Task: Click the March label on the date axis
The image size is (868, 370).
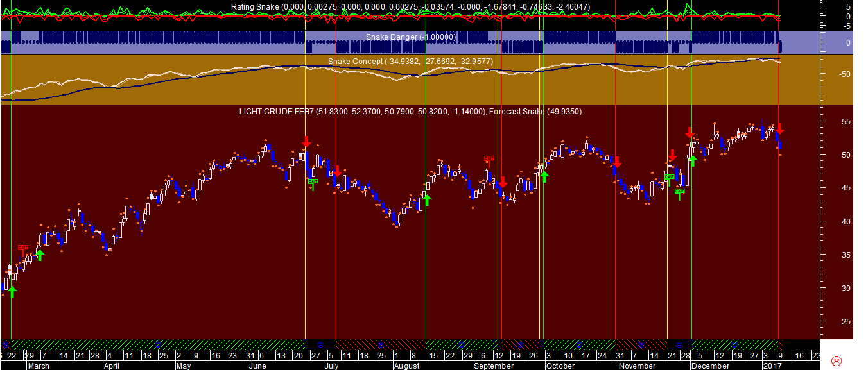Action: coord(39,366)
